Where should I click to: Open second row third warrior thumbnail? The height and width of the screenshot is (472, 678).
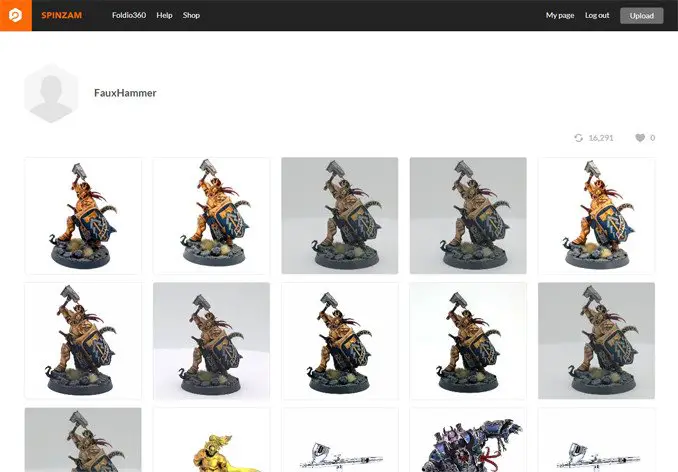pos(340,341)
